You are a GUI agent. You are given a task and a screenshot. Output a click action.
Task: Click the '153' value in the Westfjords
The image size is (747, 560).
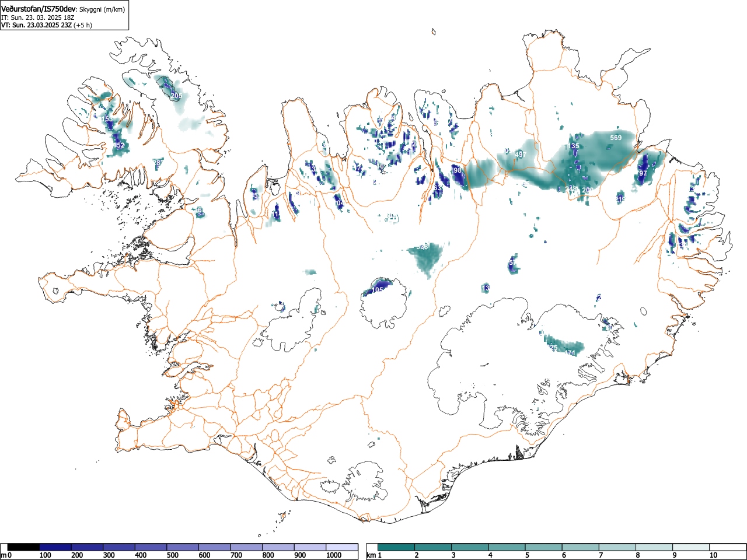(107, 119)
